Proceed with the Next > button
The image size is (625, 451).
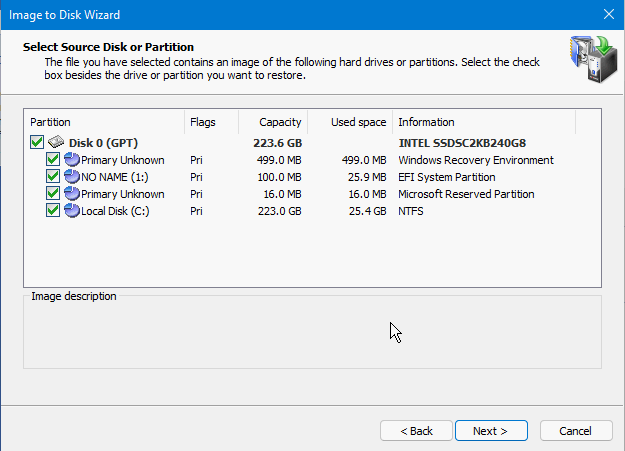[x=491, y=431]
